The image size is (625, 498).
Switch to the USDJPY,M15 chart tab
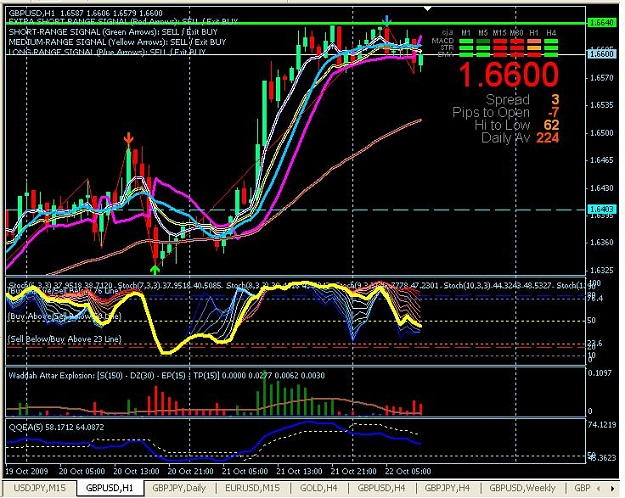(x=38, y=488)
